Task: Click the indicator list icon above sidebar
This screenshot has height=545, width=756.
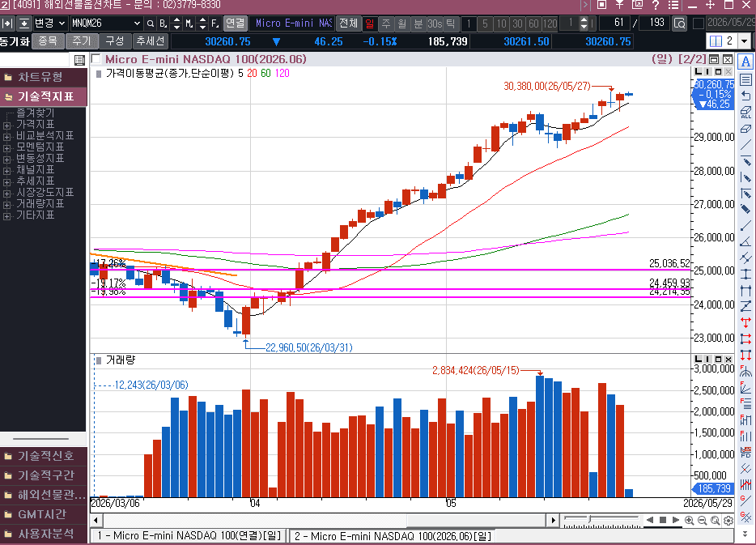Action: (79, 60)
